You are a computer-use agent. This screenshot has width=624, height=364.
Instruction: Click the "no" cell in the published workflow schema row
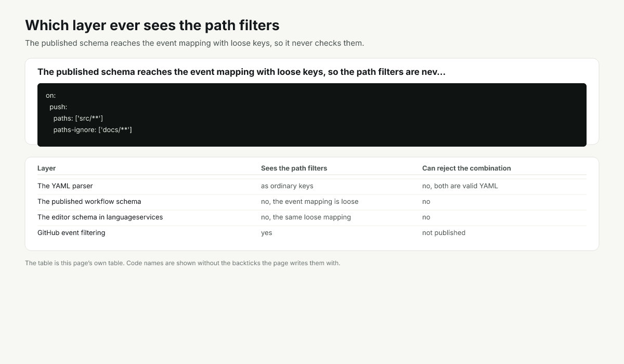point(426,202)
